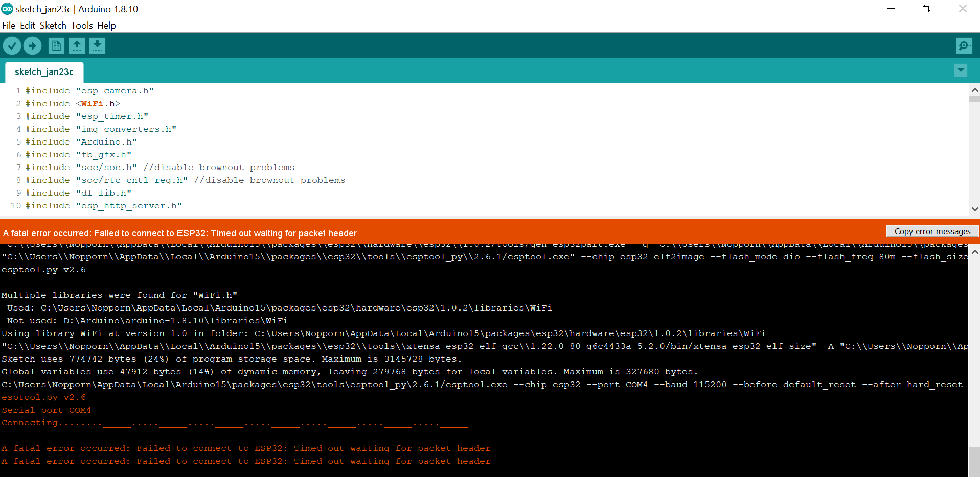Open the Help menu
This screenshot has width=980, height=477.
pos(106,26)
